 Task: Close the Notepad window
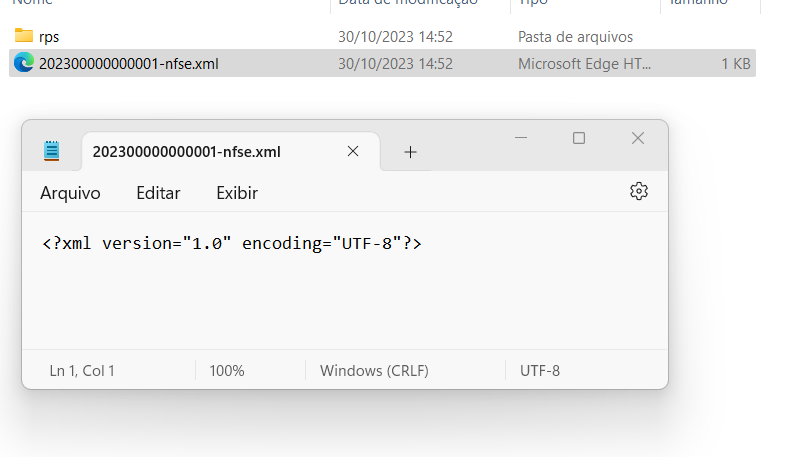click(x=638, y=138)
